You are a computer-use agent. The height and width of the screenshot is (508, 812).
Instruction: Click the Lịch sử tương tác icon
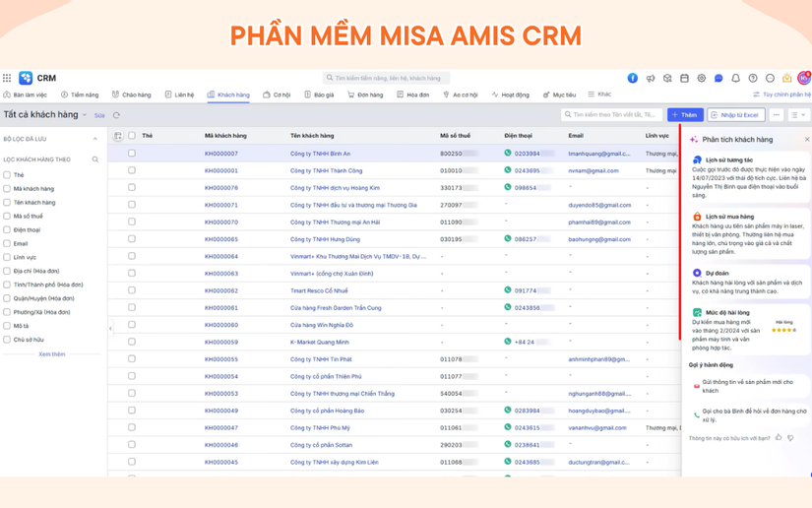pos(697,160)
